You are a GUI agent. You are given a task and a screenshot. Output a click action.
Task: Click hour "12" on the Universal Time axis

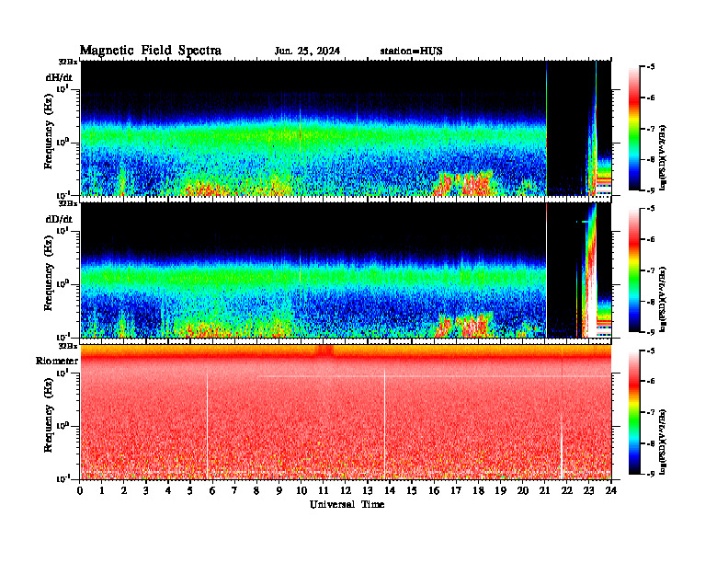tap(346, 490)
